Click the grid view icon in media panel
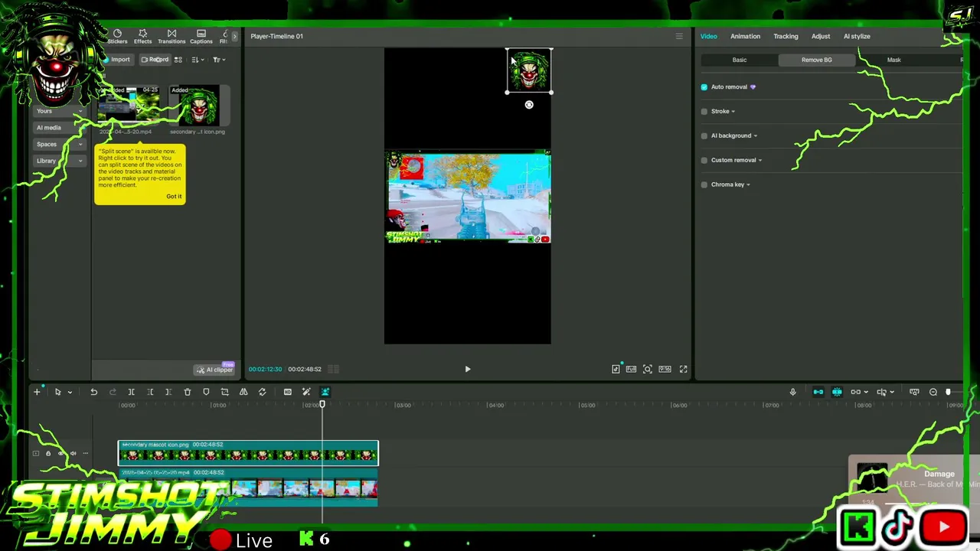 [178, 60]
